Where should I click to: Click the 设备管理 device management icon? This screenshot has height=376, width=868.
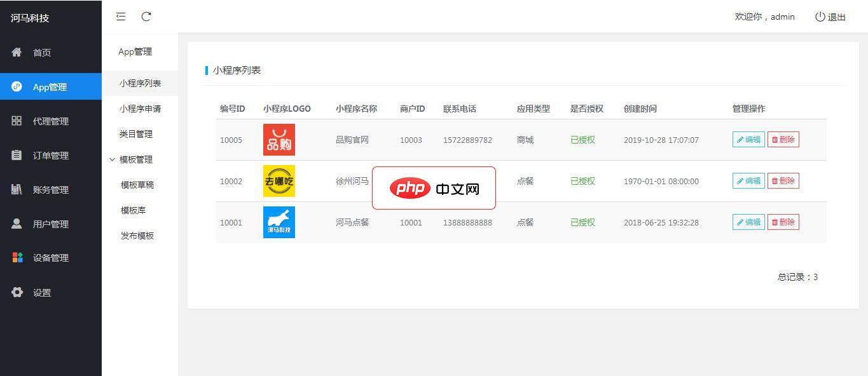coord(17,258)
